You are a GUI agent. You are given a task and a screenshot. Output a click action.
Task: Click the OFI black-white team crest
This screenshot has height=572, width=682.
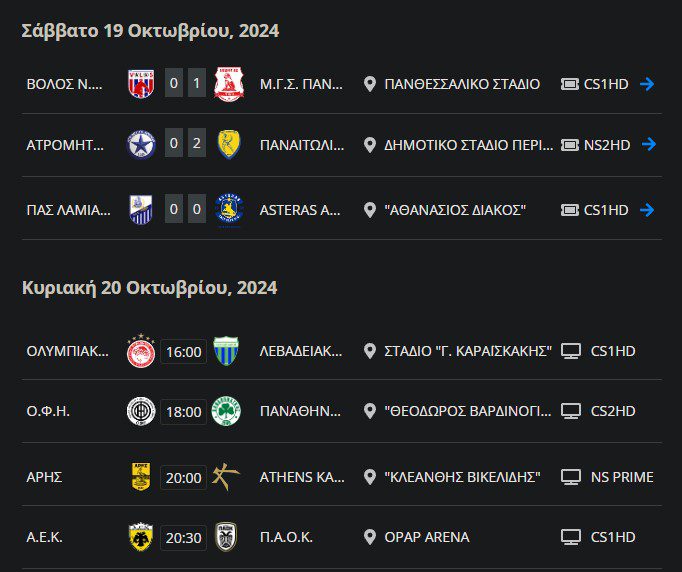(141, 411)
